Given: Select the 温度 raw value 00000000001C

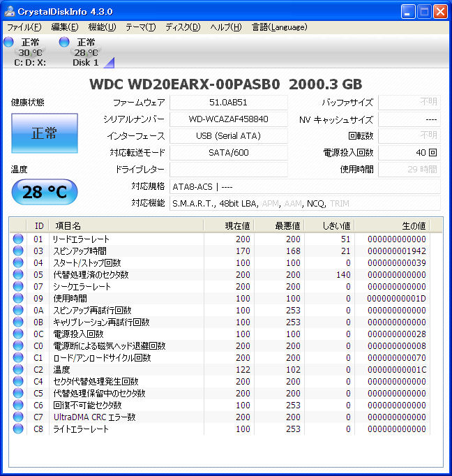Looking at the screenshot, I should (397, 370).
